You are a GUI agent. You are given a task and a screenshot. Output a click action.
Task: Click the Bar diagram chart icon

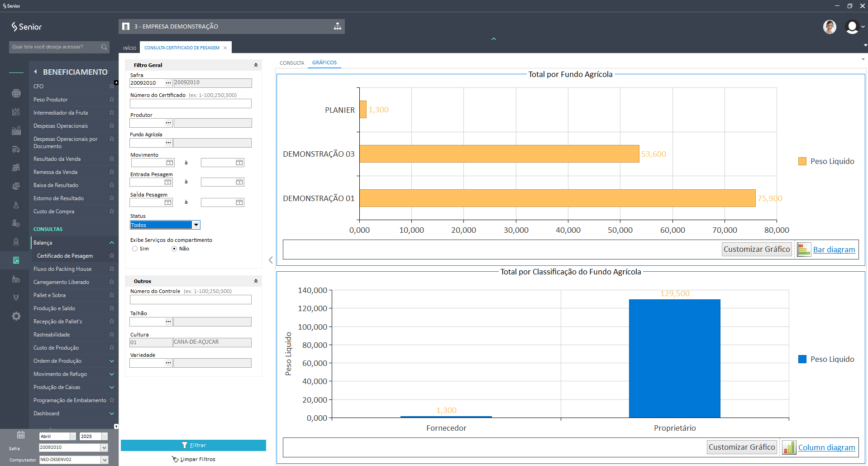click(x=804, y=250)
